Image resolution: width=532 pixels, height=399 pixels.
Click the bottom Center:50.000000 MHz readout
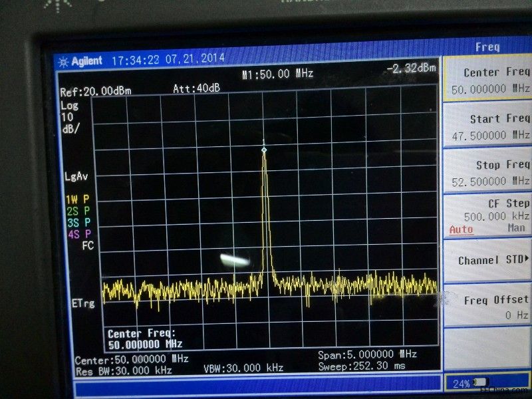pyautogui.click(x=132, y=360)
